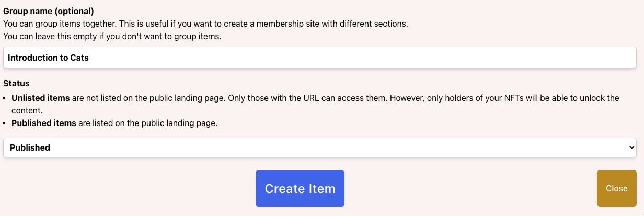The width and height of the screenshot is (644, 216).
Task: Select the bold 'Unlisted items' text
Action: [41, 98]
